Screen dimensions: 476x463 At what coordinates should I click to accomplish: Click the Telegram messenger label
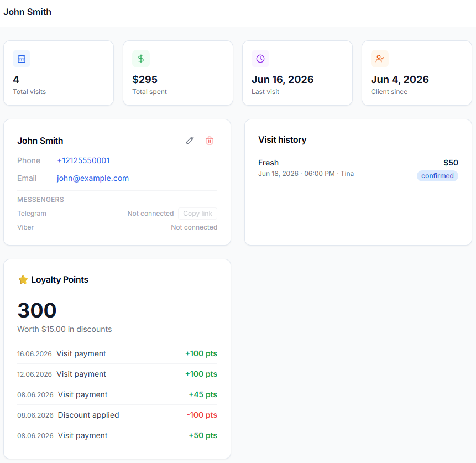(x=32, y=214)
